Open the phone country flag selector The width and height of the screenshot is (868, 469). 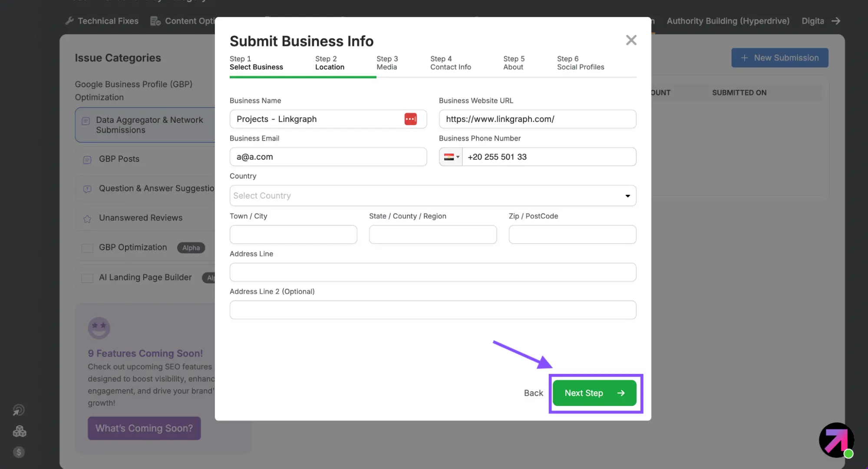(x=451, y=157)
